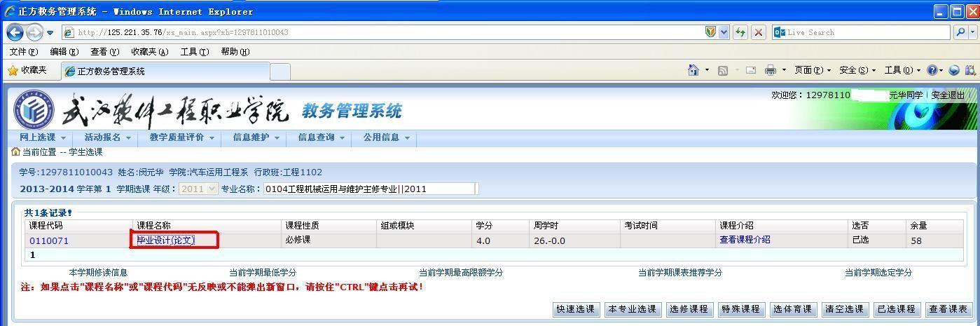Click the Home icon in the command bar
This screenshot has width=980, height=326.
693,70
